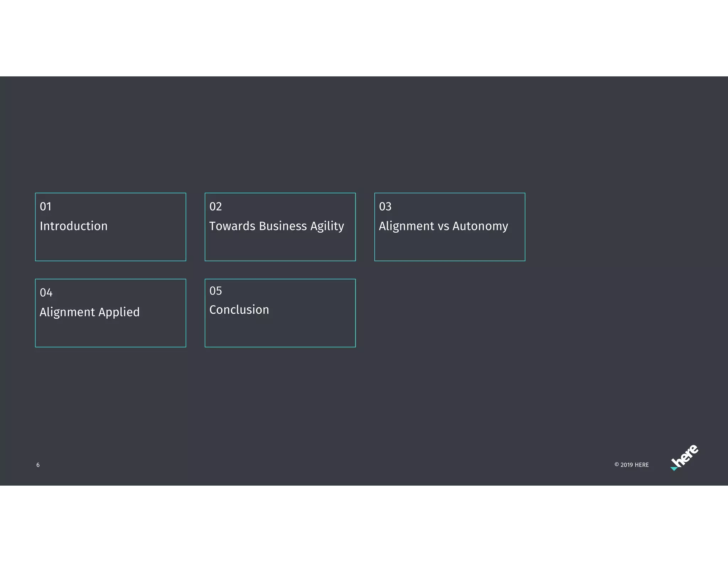
Task: Select the Alignment vs Autonomy title
Action: click(x=443, y=226)
